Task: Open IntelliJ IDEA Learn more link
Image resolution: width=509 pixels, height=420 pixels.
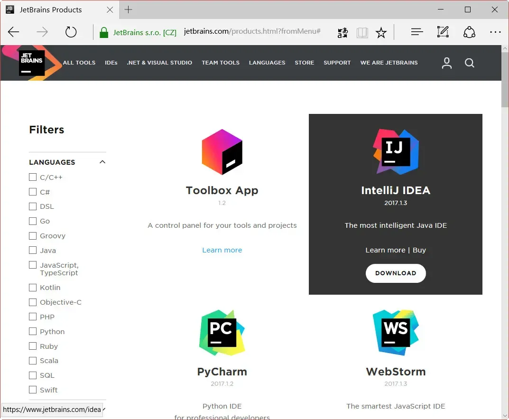Action: click(x=385, y=250)
